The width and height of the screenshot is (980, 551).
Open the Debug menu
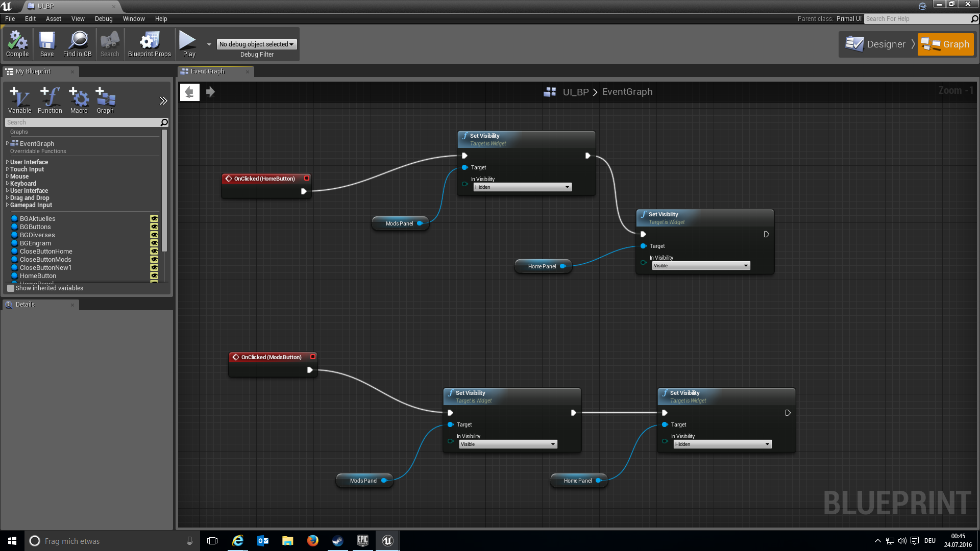coord(104,19)
